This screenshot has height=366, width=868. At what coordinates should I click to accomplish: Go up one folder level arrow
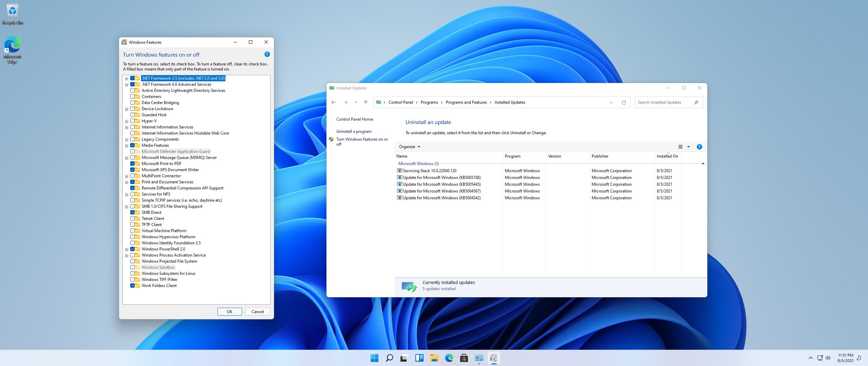tap(366, 102)
